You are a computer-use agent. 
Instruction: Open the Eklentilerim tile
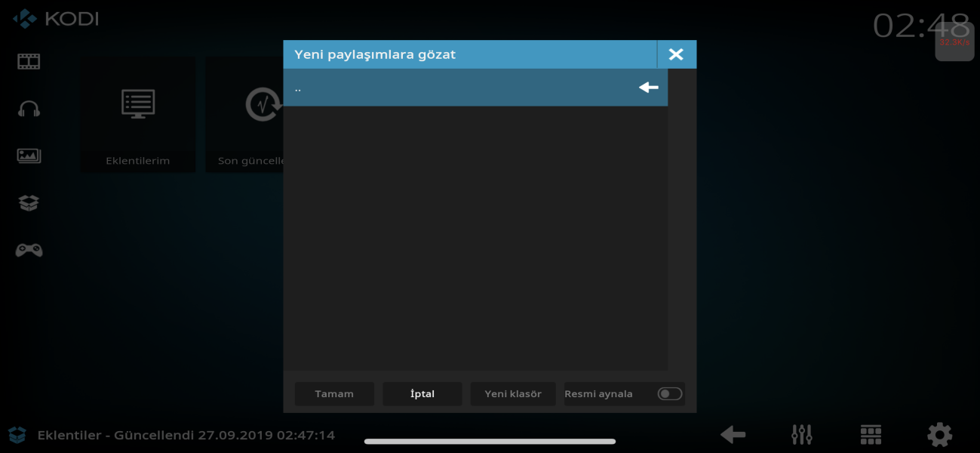tap(138, 115)
